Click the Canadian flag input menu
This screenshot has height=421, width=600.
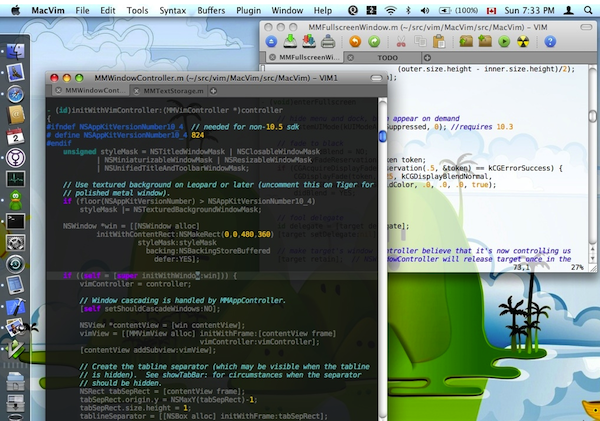[491, 11]
